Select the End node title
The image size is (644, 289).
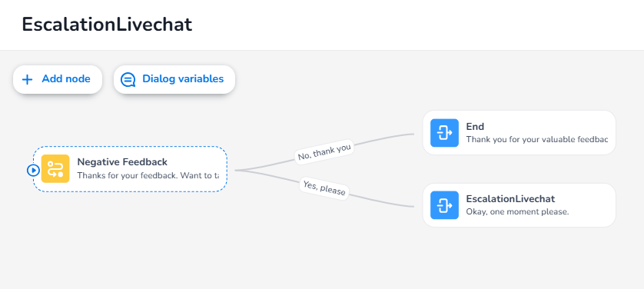pos(475,126)
